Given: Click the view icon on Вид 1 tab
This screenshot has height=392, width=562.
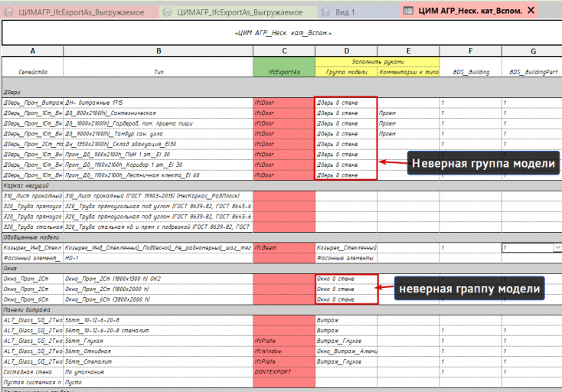Looking at the screenshot, I should coord(325,11).
